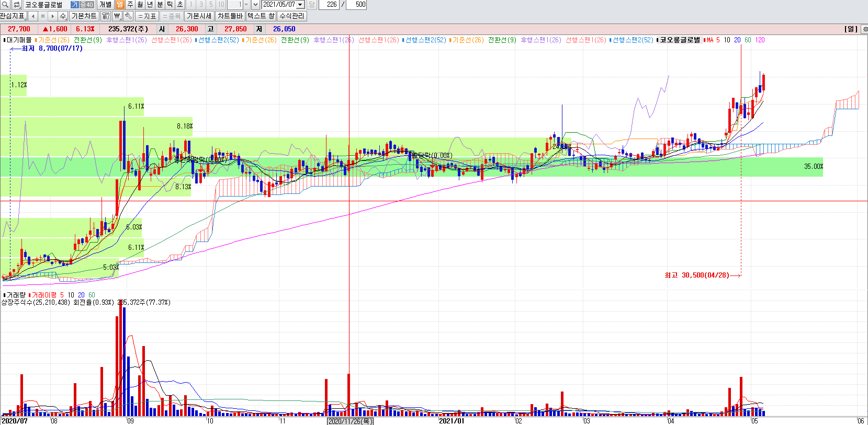Open the 텍스트 창 button
The image size is (868, 425).
pyautogui.click(x=261, y=16)
